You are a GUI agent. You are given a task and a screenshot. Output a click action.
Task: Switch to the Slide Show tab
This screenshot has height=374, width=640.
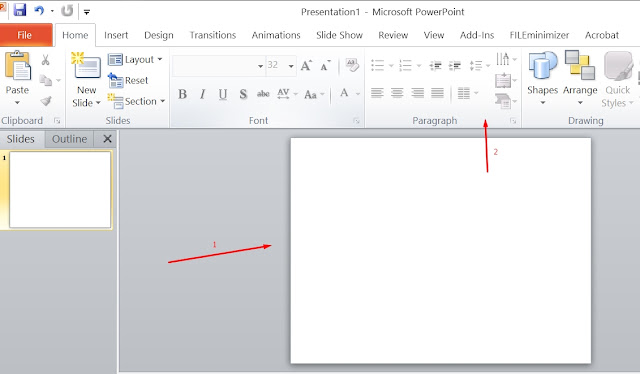coord(339,35)
